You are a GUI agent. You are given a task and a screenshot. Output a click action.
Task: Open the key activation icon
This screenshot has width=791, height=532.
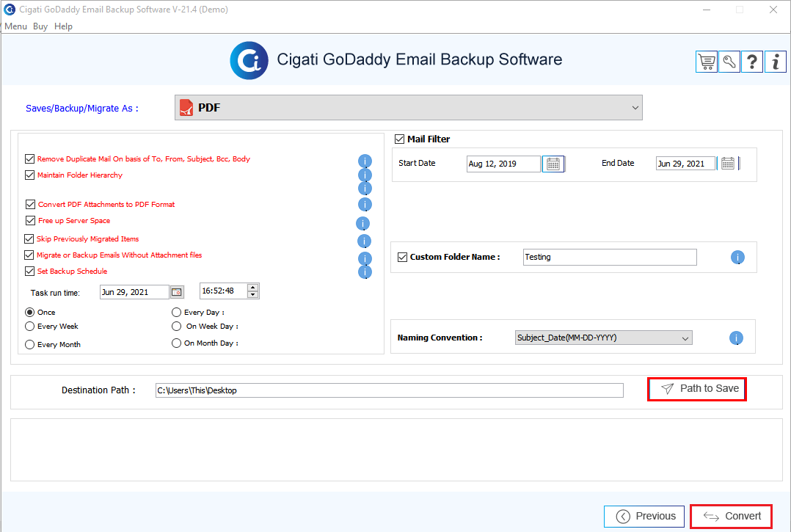point(729,62)
